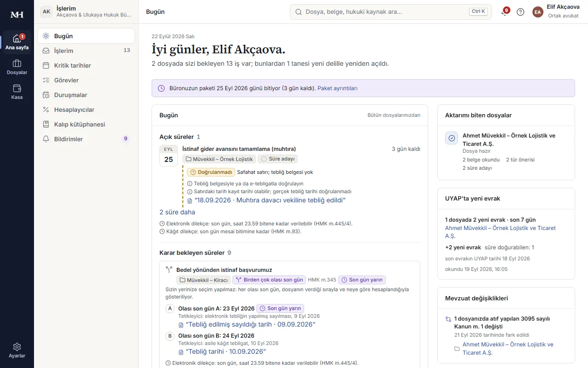Open the 'Bütün dosyalarınızdan' filter
Viewport: 588px width, 368px height.
coord(394,115)
